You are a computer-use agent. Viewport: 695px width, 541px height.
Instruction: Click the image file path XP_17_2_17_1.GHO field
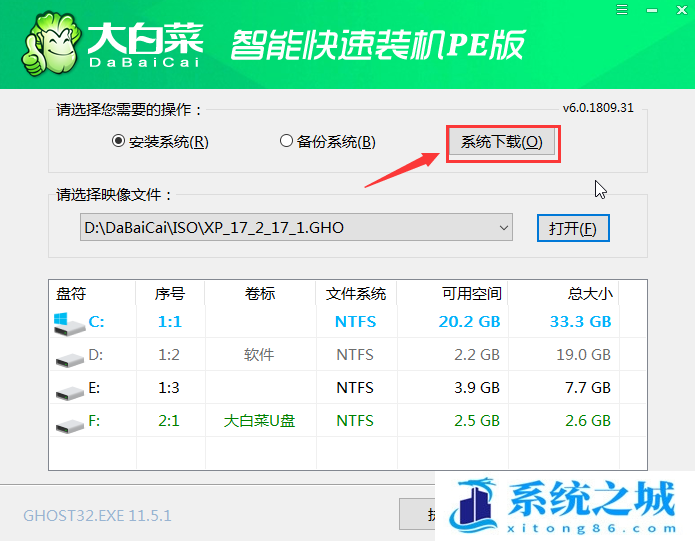[296, 228]
